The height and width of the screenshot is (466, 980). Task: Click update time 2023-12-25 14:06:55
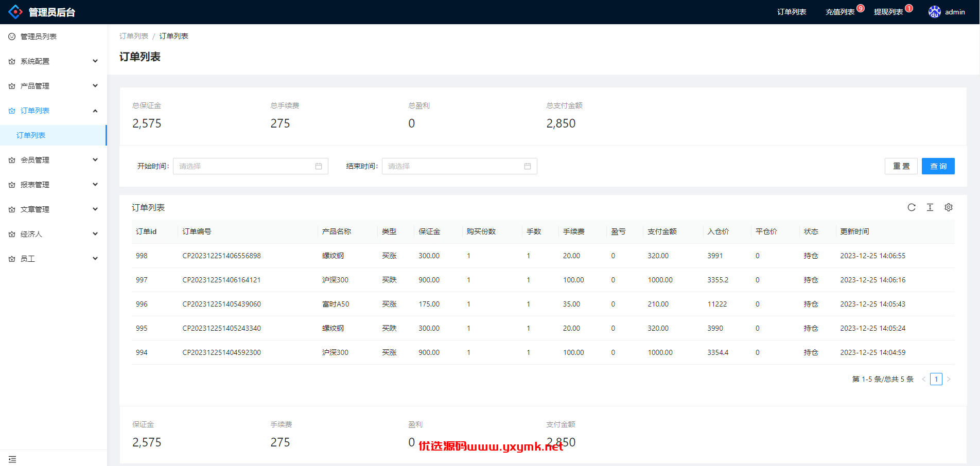pos(873,256)
